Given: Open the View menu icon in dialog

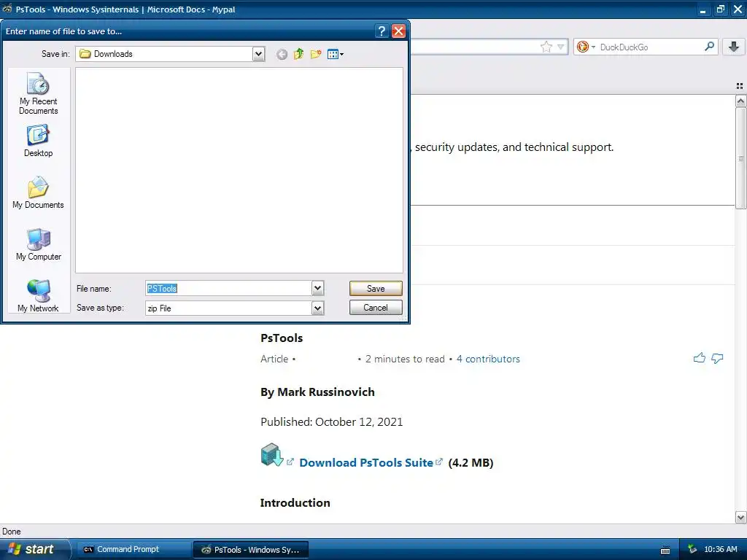Looking at the screenshot, I should pyautogui.click(x=336, y=54).
